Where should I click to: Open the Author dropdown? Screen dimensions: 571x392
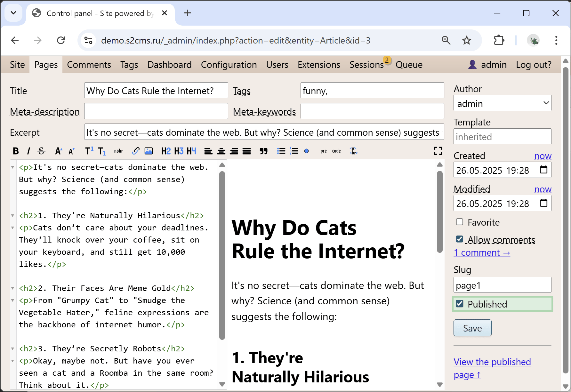[x=502, y=103]
